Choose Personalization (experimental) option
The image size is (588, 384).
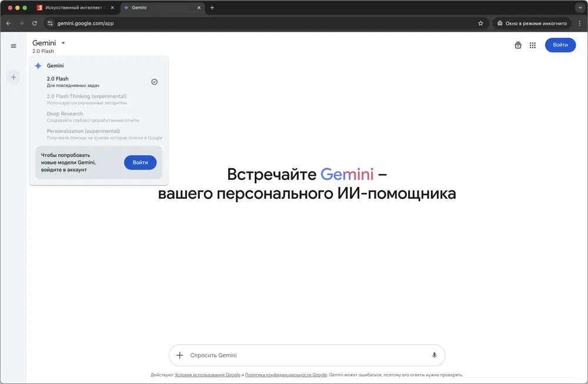[98, 134]
